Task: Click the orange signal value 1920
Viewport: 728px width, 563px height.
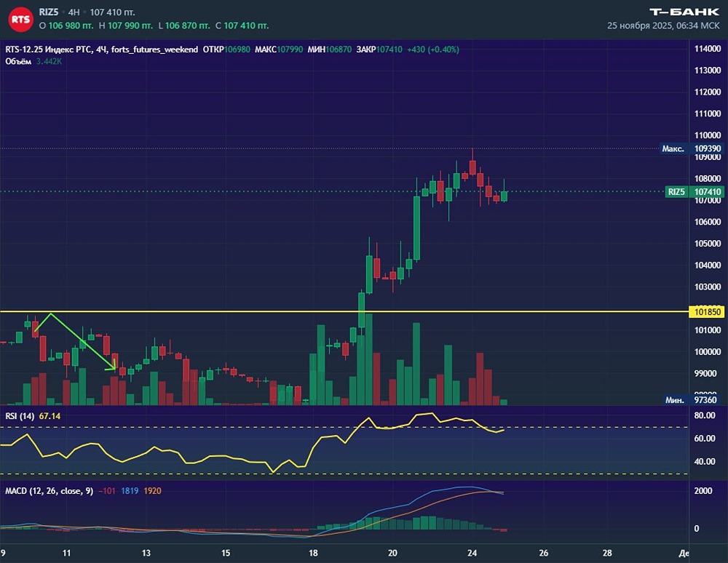Action: click(x=152, y=491)
